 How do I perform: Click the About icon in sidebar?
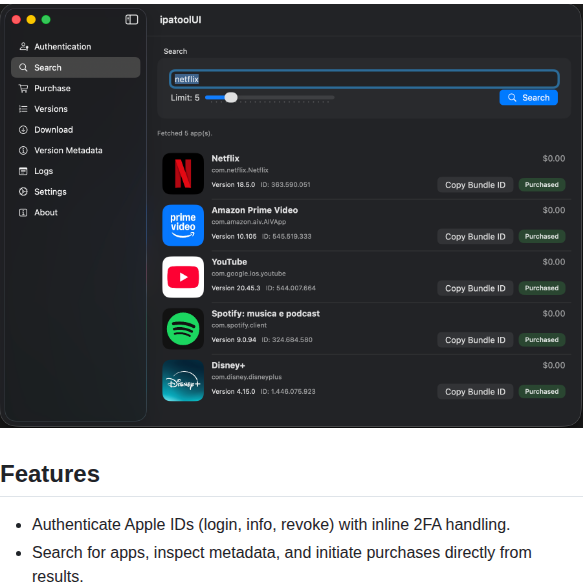coord(23,212)
